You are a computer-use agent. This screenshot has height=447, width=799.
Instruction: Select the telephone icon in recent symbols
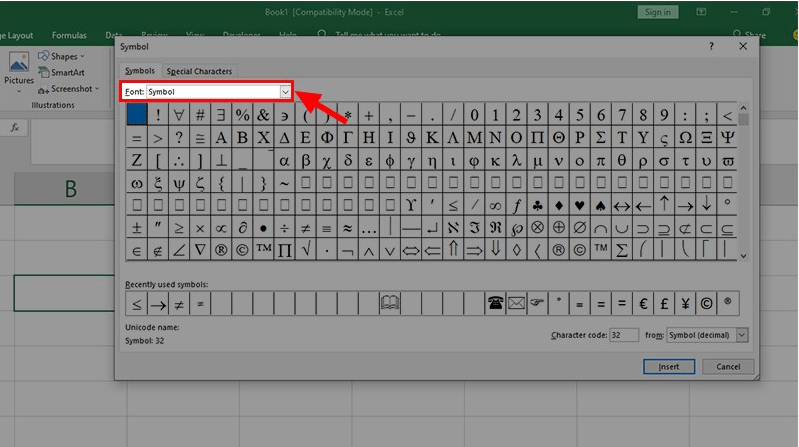[495, 303]
